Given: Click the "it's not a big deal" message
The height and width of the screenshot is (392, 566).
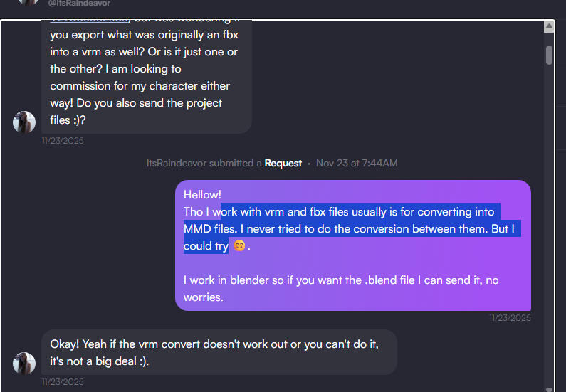Looking at the screenshot, I should (x=100, y=361).
